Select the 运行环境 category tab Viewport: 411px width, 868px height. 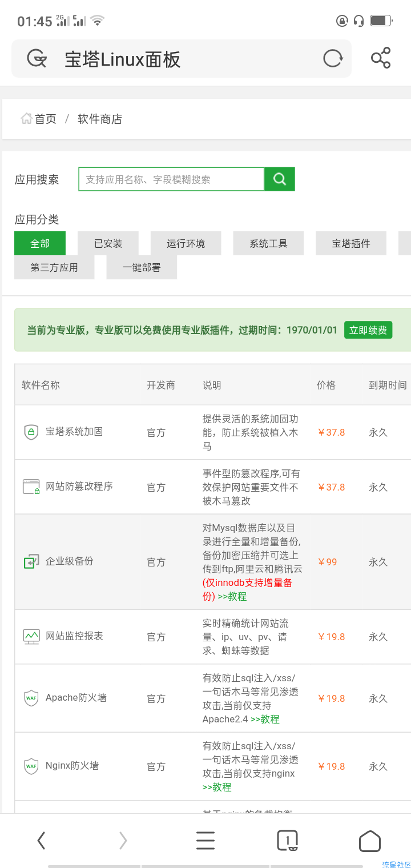[186, 243]
